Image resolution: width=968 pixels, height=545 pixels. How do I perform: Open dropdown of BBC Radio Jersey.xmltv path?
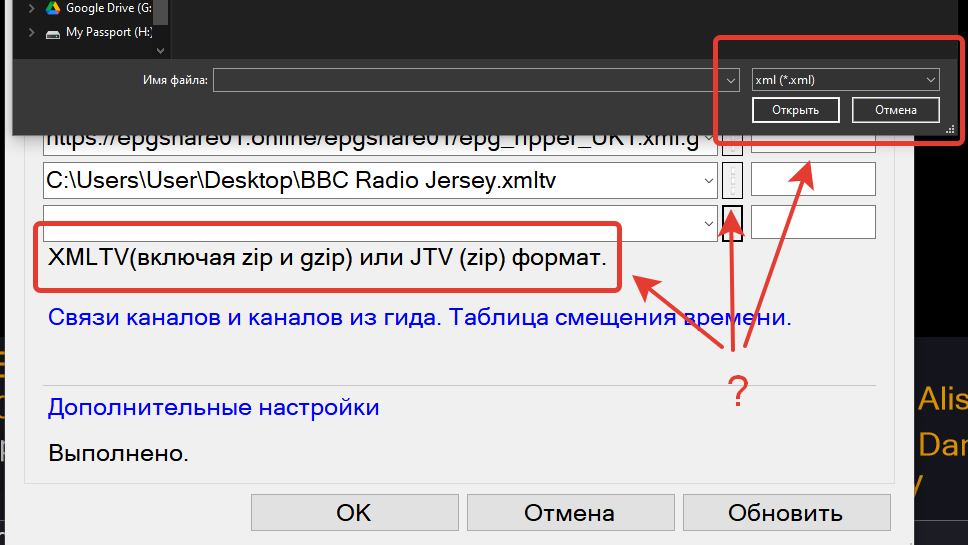(x=708, y=181)
